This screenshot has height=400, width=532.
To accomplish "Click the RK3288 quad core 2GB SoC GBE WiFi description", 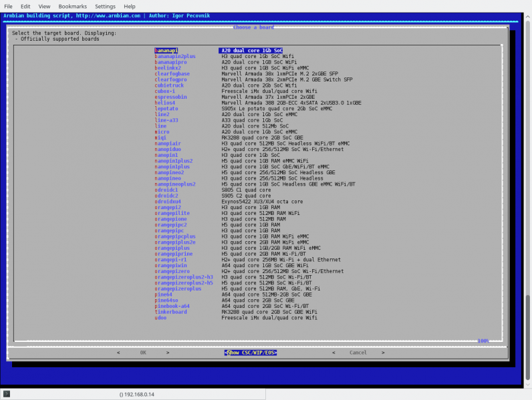I will point(269,312).
